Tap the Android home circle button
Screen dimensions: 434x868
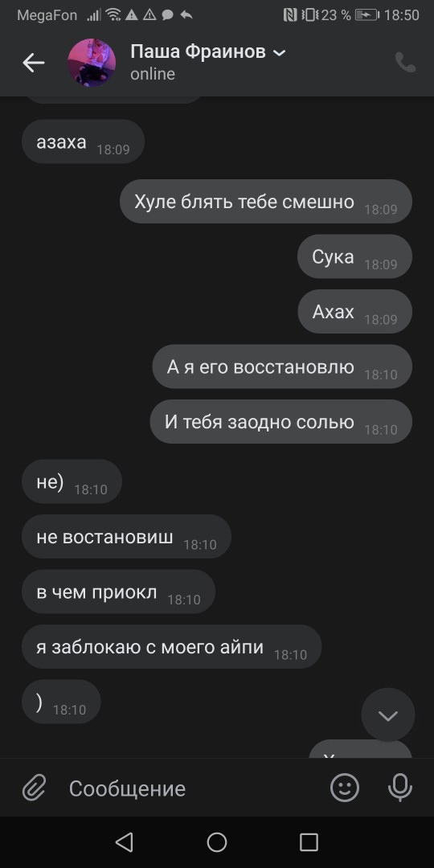(x=217, y=842)
